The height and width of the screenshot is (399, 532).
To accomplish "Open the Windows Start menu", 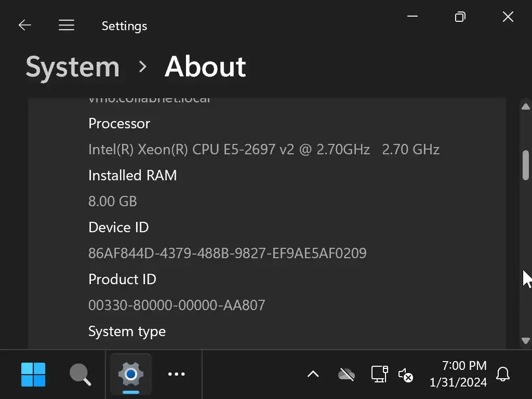I will pyautogui.click(x=33, y=374).
